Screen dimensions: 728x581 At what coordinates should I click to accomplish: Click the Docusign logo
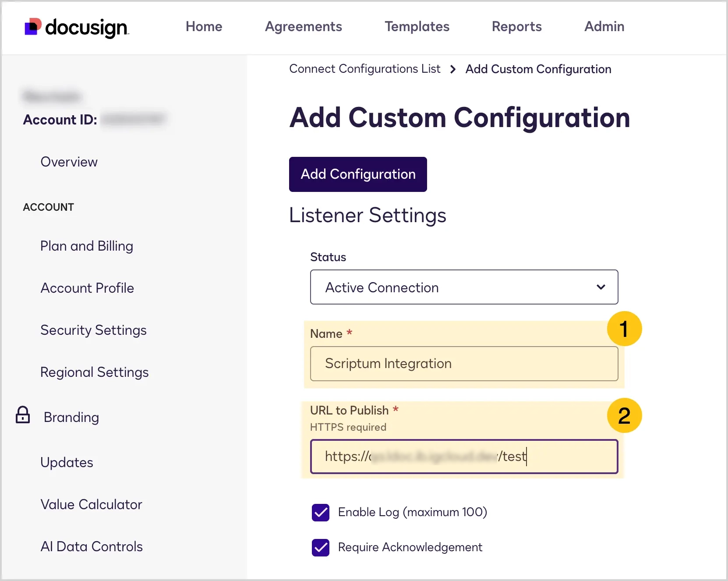77,27
